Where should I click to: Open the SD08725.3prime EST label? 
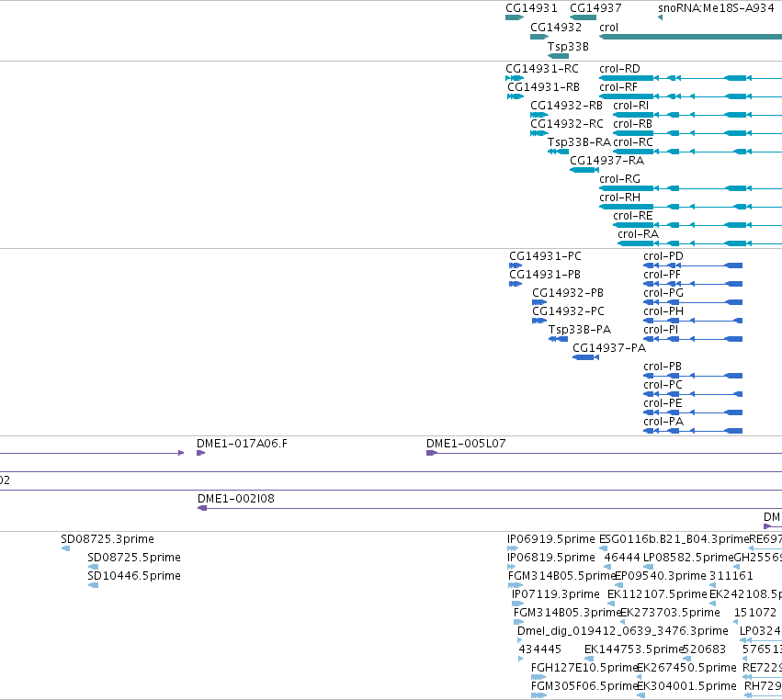pyautogui.click(x=108, y=539)
